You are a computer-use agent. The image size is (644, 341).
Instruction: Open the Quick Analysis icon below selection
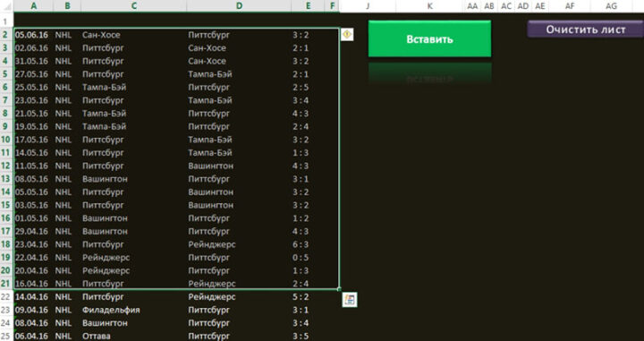pos(350,300)
